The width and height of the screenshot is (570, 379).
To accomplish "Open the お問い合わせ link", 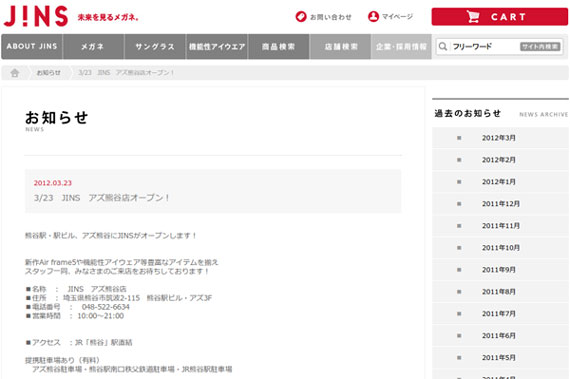I will click(x=323, y=17).
